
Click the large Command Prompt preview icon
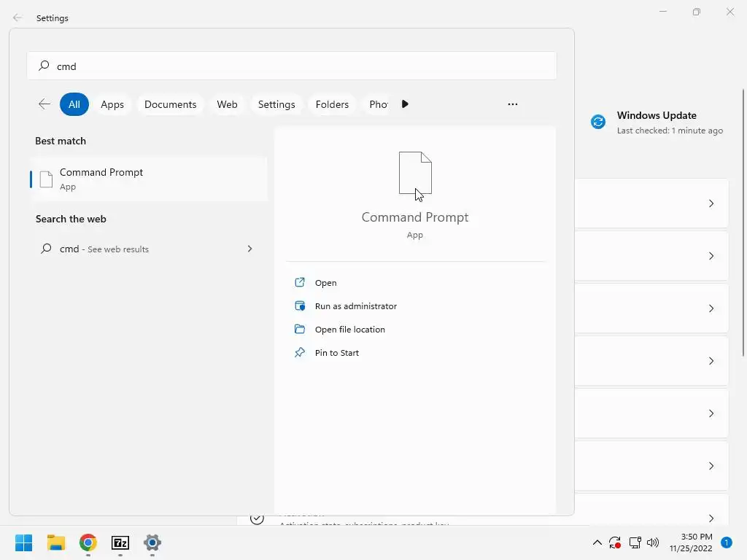coord(415,174)
